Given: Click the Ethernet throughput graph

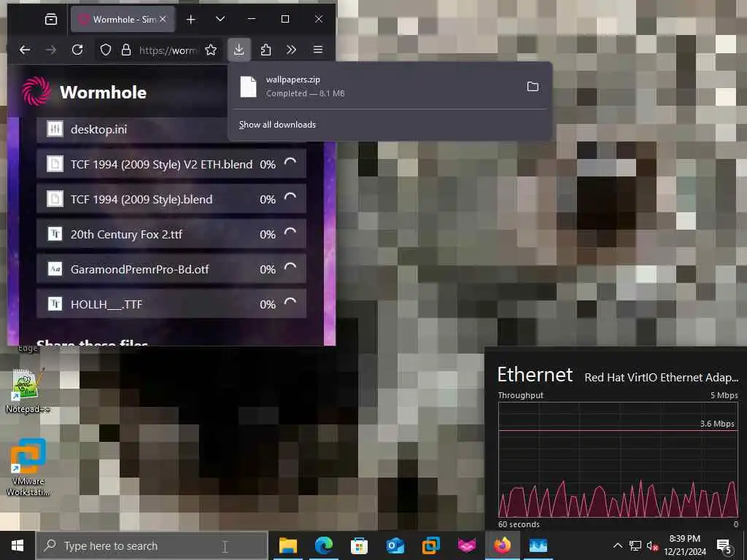Looking at the screenshot, I should pos(618,459).
